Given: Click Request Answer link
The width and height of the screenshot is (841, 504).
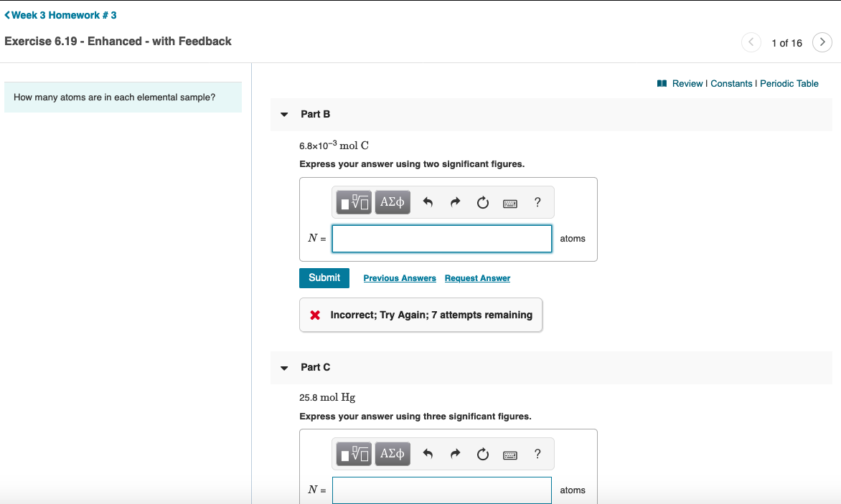Looking at the screenshot, I should tap(477, 278).
